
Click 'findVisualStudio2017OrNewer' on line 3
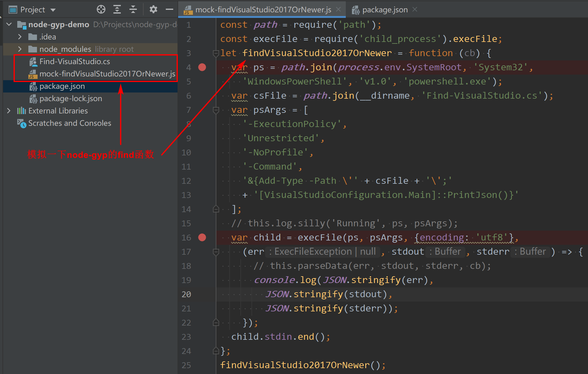coord(317,53)
